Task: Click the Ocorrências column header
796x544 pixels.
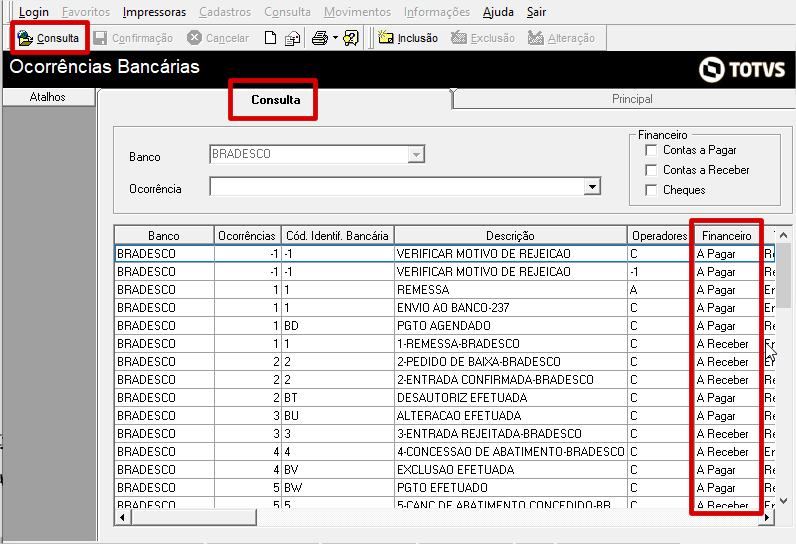Action: click(247, 236)
